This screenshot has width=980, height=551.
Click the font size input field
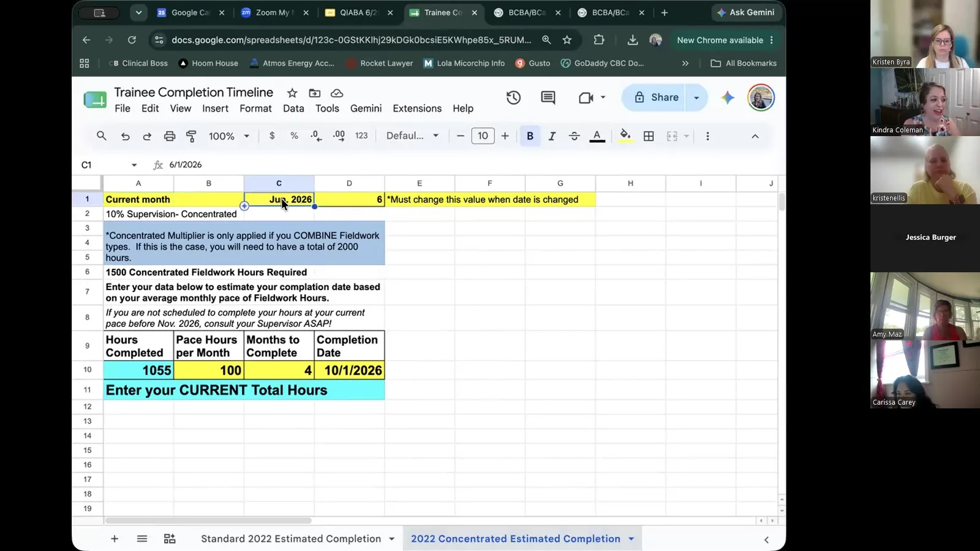click(x=483, y=136)
